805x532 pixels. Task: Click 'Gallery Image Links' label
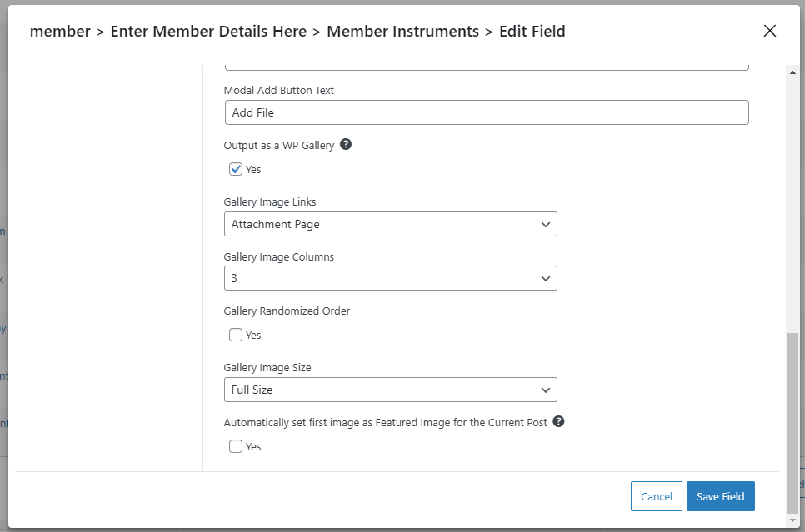coord(269,202)
